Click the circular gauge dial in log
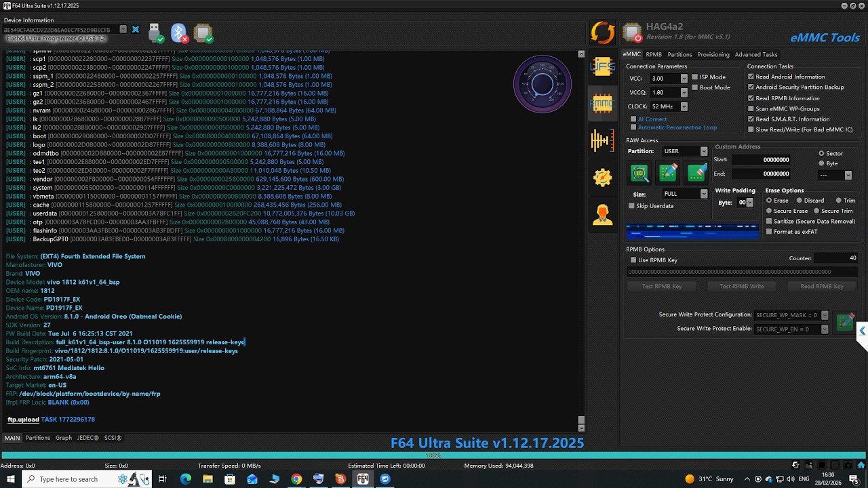This screenshot has height=488, width=868. tap(542, 84)
